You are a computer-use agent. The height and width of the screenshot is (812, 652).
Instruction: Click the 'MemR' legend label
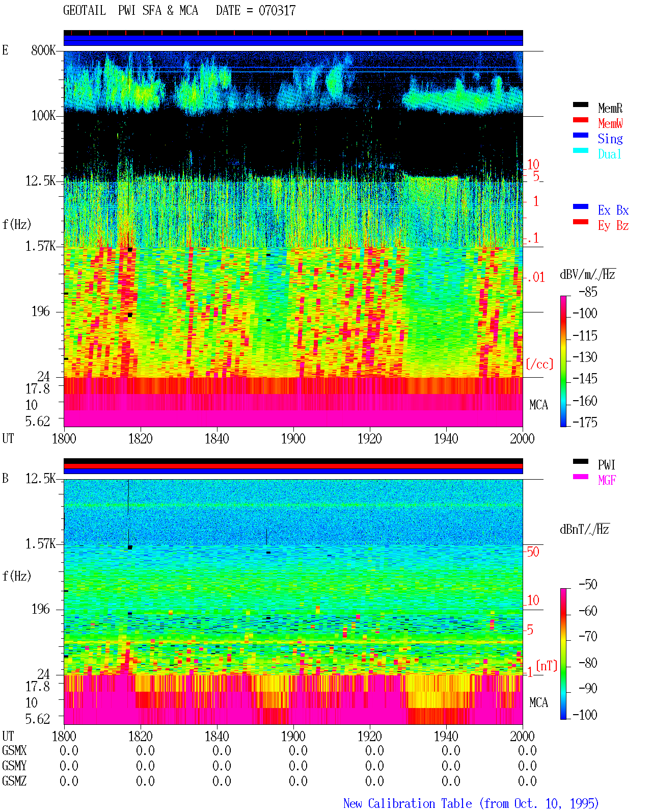610,108
